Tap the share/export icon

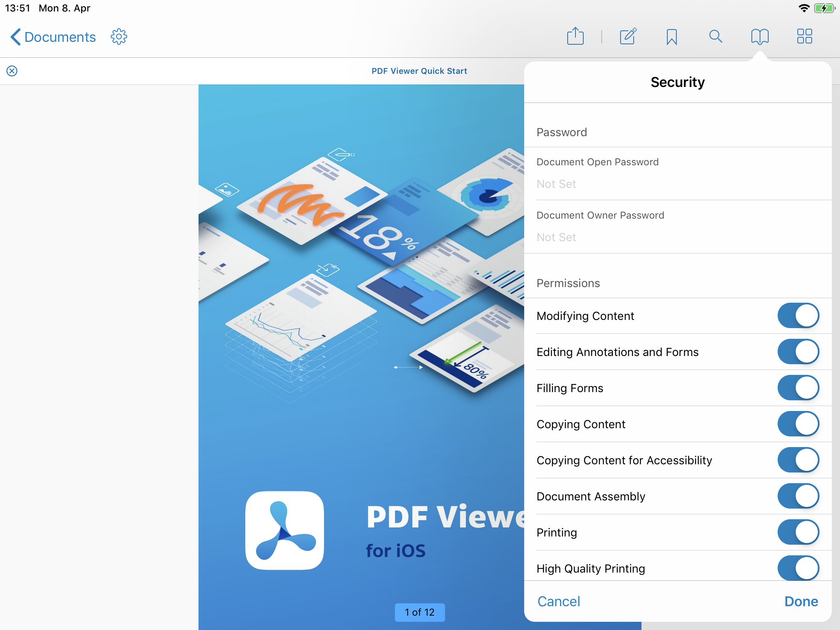click(x=575, y=36)
